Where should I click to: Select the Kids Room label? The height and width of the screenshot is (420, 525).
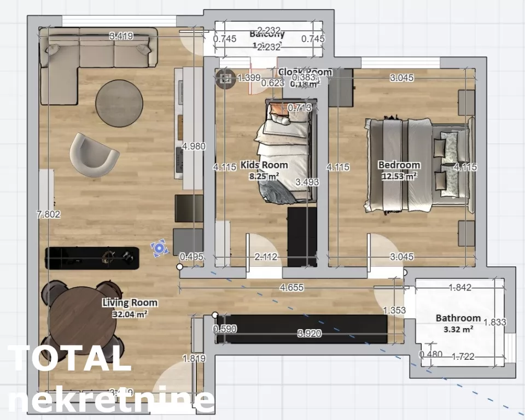click(x=264, y=165)
